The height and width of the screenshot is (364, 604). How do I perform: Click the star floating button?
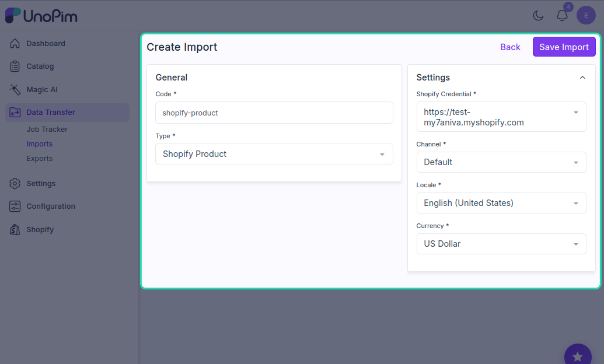coord(577,356)
